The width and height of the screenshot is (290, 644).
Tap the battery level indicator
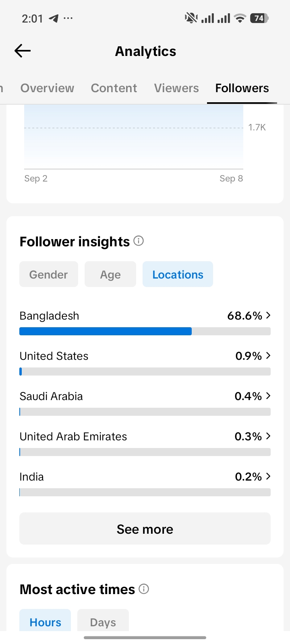click(259, 18)
